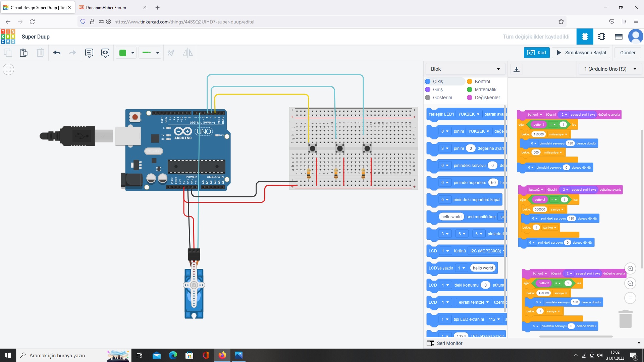
Task: Click the browser address bar URL
Action: [x=184, y=22]
